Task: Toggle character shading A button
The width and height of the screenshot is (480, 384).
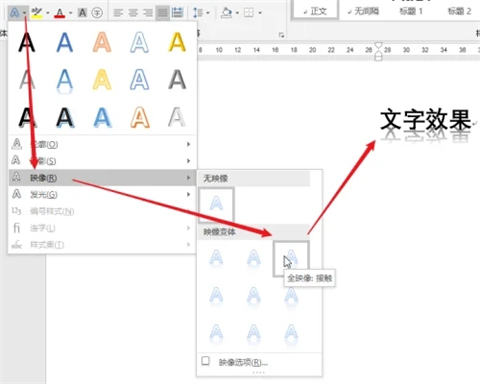Action: pyautogui.click(x=82, y=13)
